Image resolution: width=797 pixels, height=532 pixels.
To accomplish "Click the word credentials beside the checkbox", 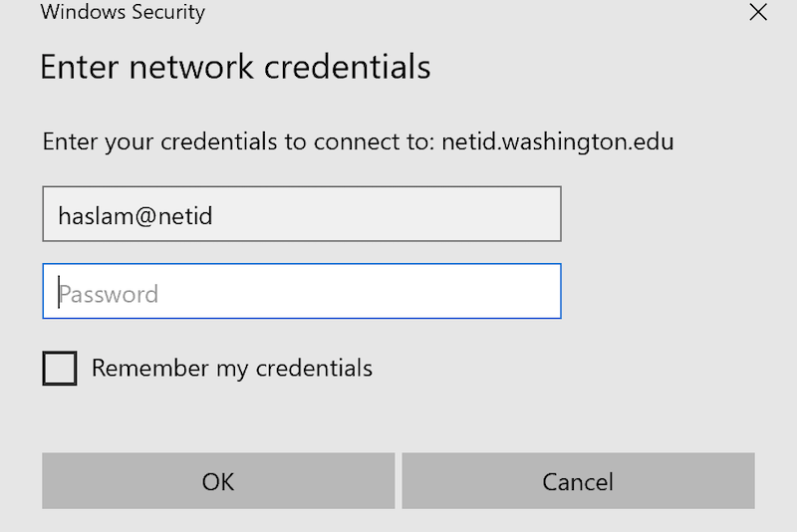I will (x=314, y=368).
